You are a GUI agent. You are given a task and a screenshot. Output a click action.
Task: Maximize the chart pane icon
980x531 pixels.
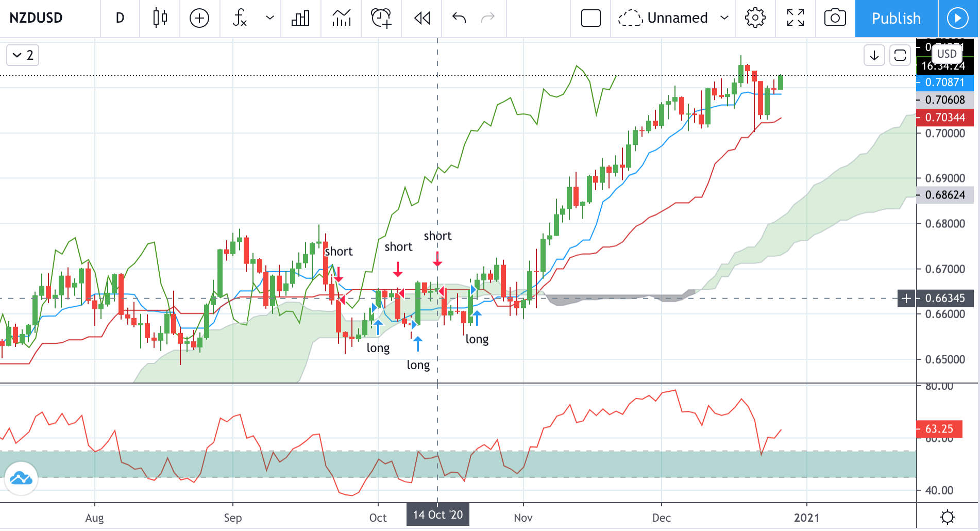tap(900, 55)
